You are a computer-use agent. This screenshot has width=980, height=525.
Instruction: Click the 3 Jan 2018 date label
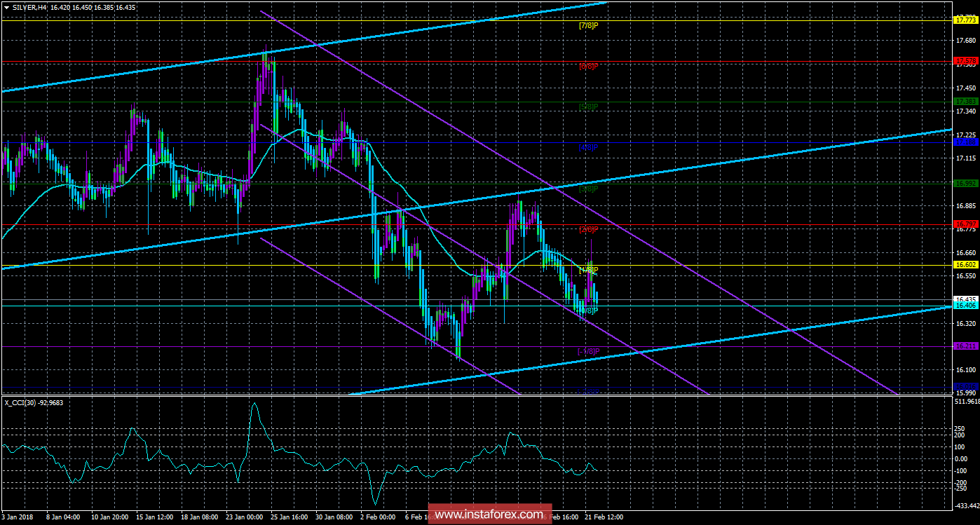tap(17, 517)
